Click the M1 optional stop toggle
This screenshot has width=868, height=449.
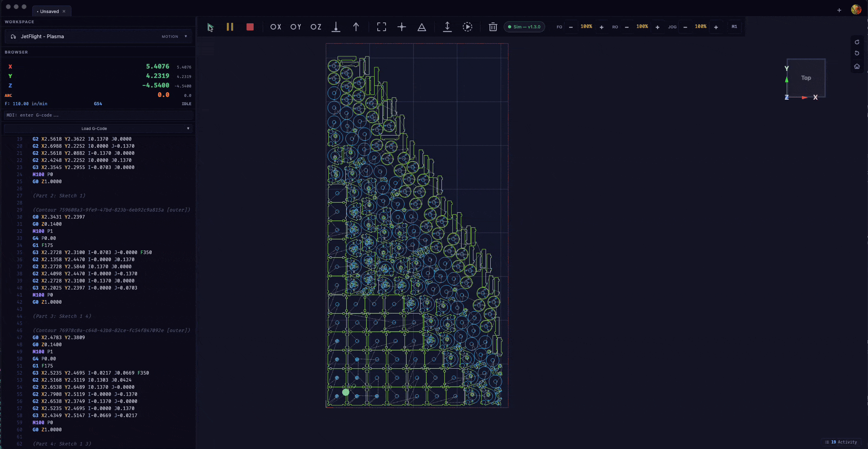pyautogui.click(x=734, y=27)
